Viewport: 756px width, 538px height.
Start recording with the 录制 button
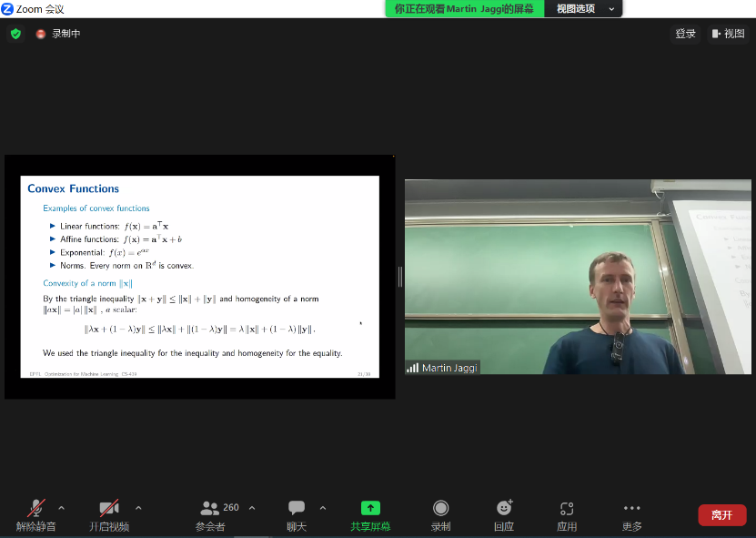tap(441, 514)
